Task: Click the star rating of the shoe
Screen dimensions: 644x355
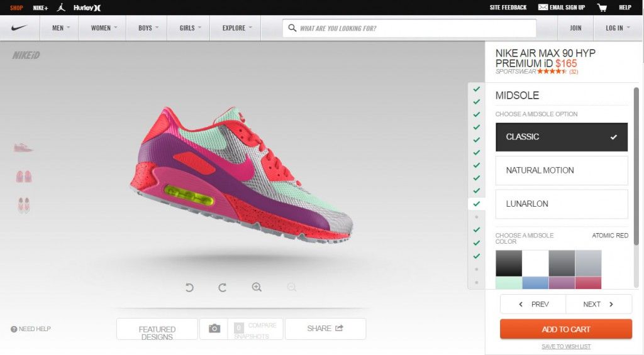Action: pyautogui.click(x=552, y=72)
